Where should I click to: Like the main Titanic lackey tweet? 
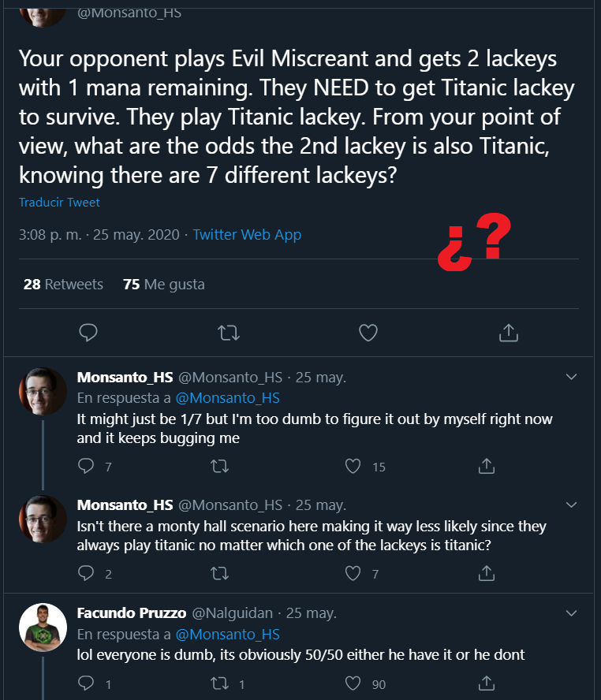pyautogui.click(x=368, y=333)
